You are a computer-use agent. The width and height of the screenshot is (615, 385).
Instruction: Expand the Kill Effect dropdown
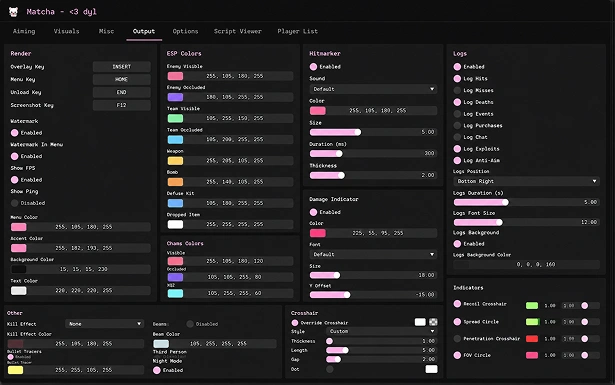[x=104, y=324]
